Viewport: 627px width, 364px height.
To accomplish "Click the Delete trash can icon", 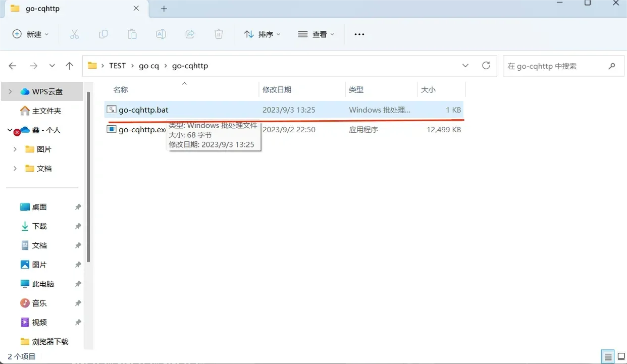I will (x=219, y=34).
